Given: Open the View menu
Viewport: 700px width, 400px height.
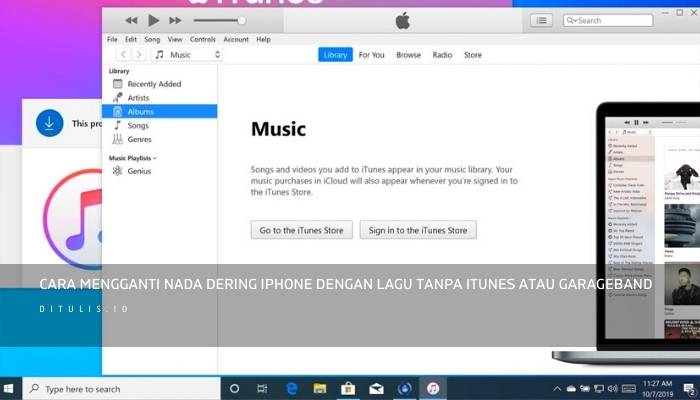Looking at the screenshot, I should [x=175, y=39].
